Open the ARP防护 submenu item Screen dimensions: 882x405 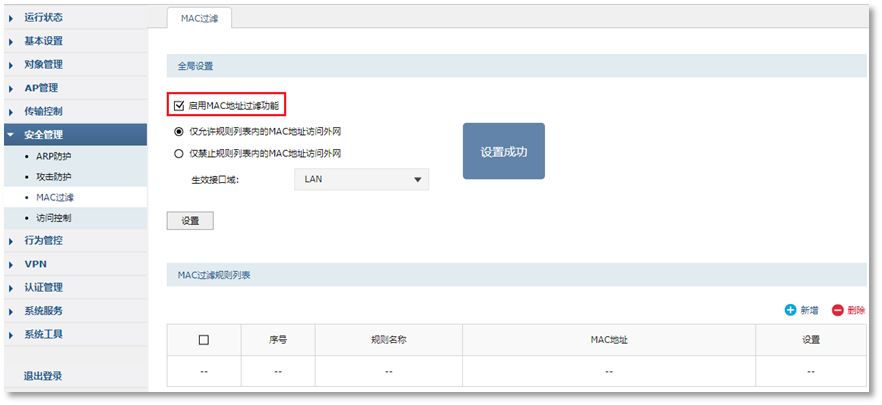coord(54,156)
